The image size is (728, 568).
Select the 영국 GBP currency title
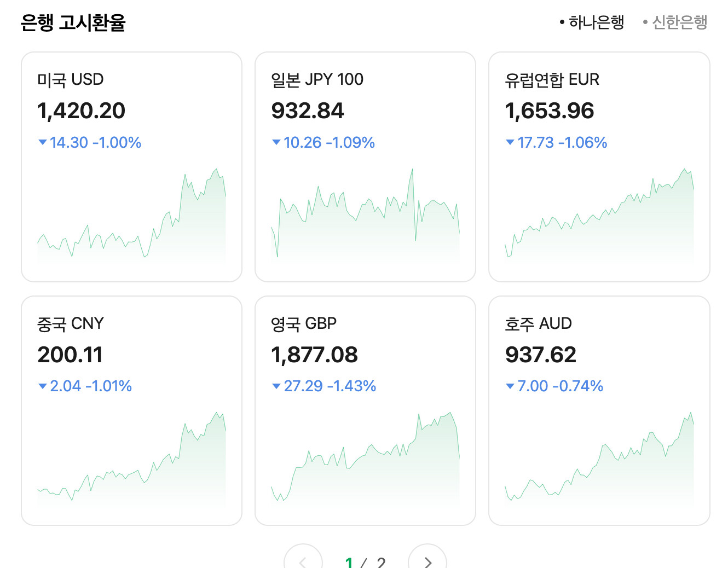pos(304,324)
